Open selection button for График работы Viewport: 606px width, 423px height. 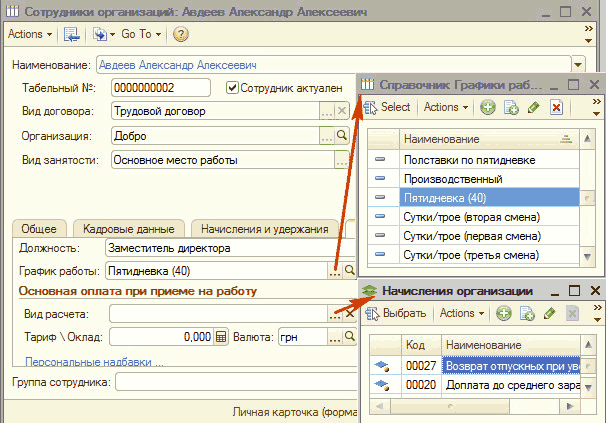point(335,271)
